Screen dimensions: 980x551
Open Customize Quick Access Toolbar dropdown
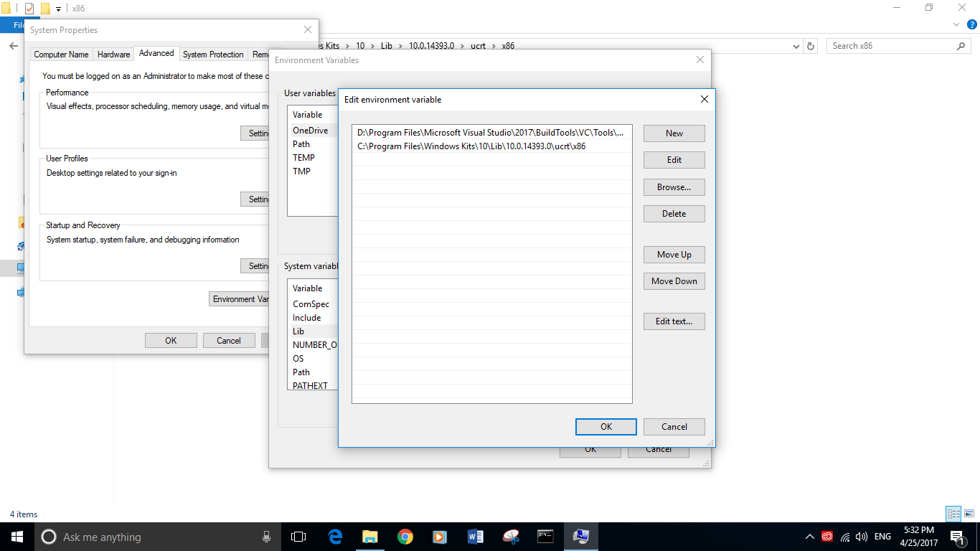59,9
